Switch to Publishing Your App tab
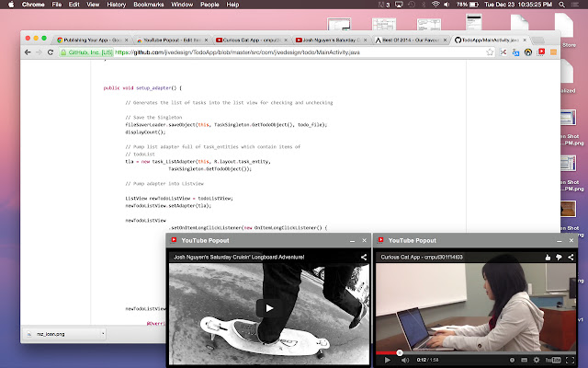This screenshot has width=588, height=368. point(92,40)
